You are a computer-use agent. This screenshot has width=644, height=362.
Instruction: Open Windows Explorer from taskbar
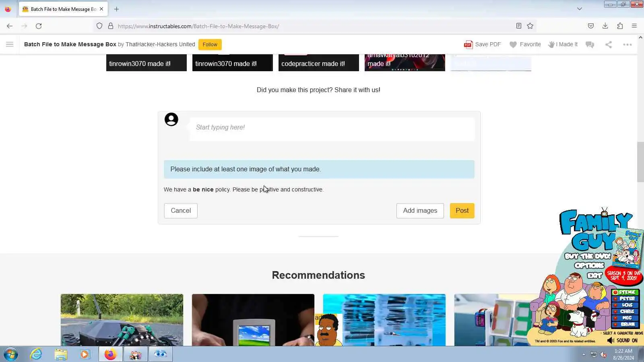[61, 354]
